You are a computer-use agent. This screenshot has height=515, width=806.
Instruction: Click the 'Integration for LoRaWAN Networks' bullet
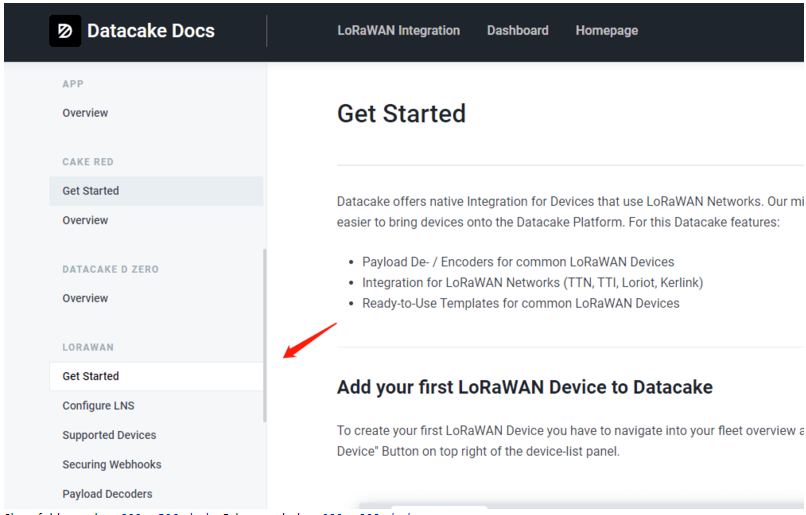[533, 283]
